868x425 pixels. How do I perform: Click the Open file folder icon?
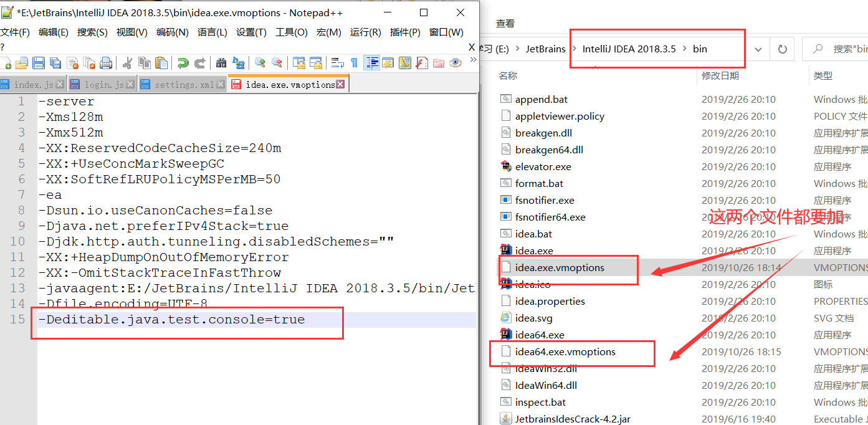[x=22, y=63]
